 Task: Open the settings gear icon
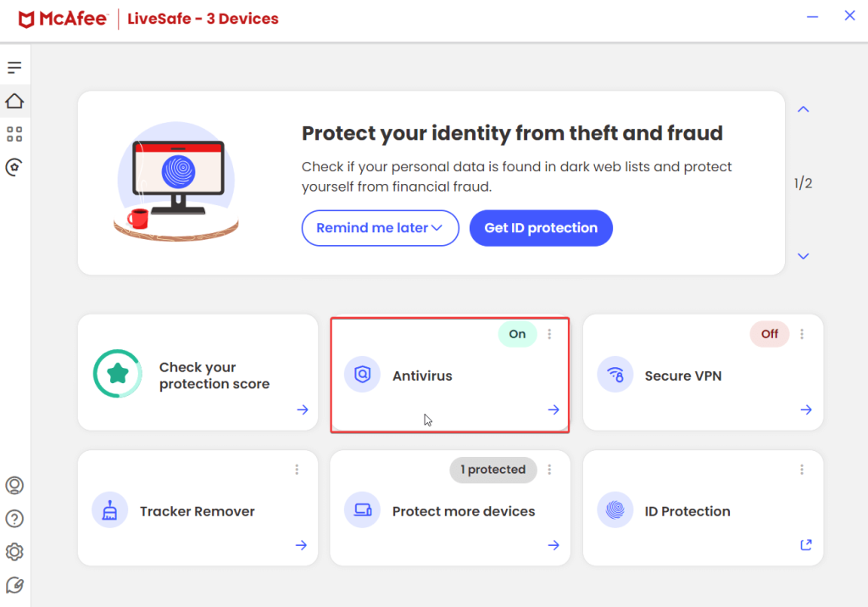pyautogui.click(x=14, y=552)
